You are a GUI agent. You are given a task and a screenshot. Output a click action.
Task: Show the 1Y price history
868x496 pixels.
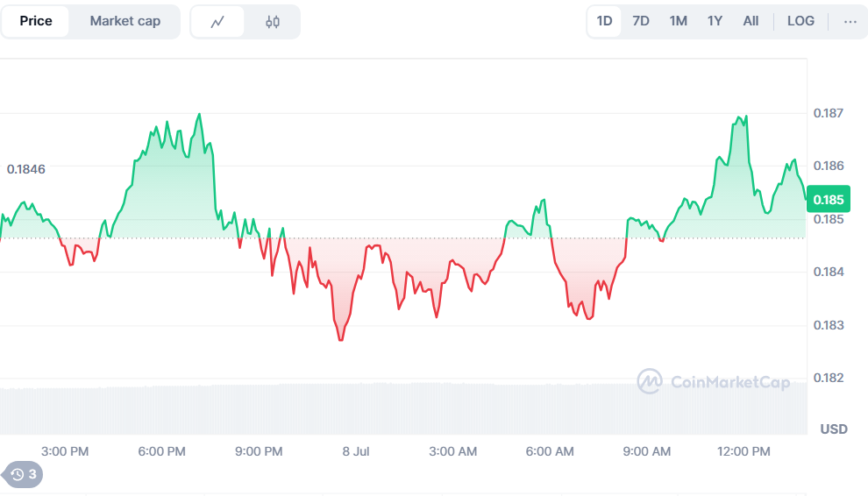(715, 21)
